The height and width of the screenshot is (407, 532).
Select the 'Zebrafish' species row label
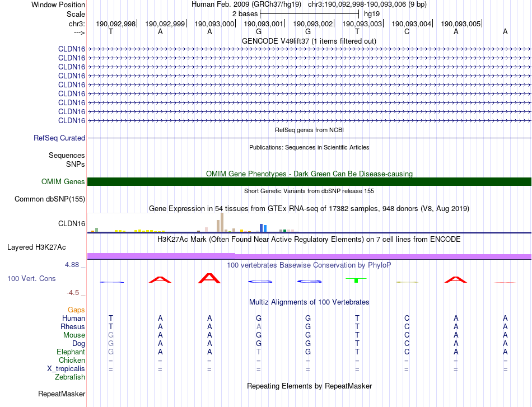(x=70, y=377)
